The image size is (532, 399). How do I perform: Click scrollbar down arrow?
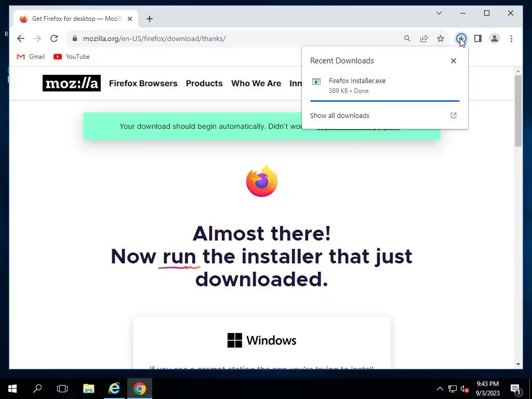(518, 364)
